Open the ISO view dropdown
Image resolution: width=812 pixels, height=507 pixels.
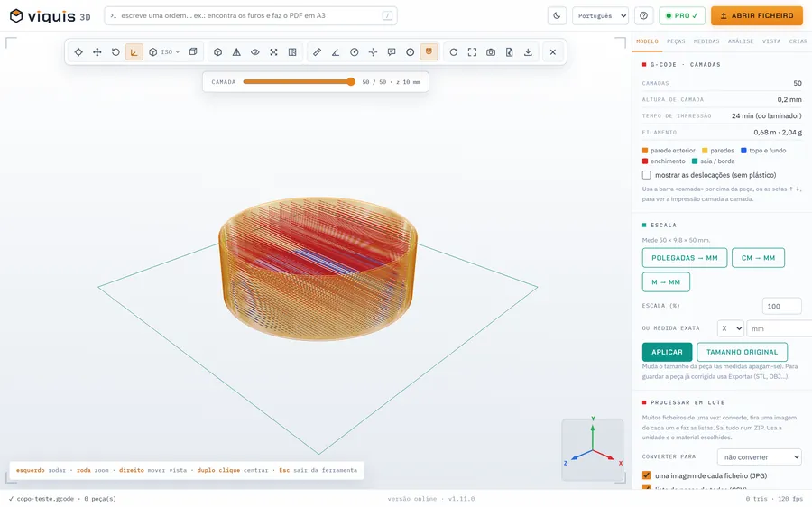click(164, 52)
